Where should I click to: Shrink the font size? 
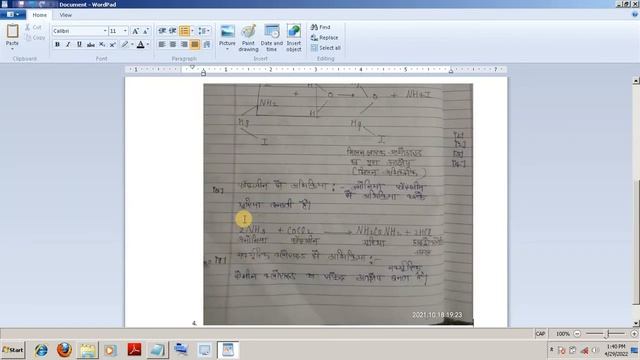tap(146, 31)
